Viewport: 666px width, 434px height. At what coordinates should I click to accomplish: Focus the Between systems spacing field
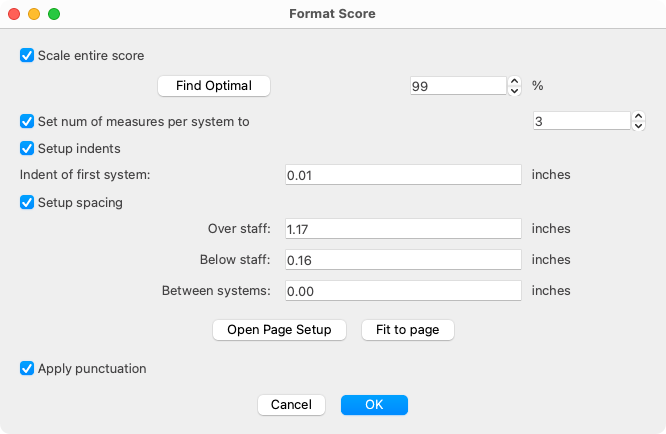tap(403, 290)
